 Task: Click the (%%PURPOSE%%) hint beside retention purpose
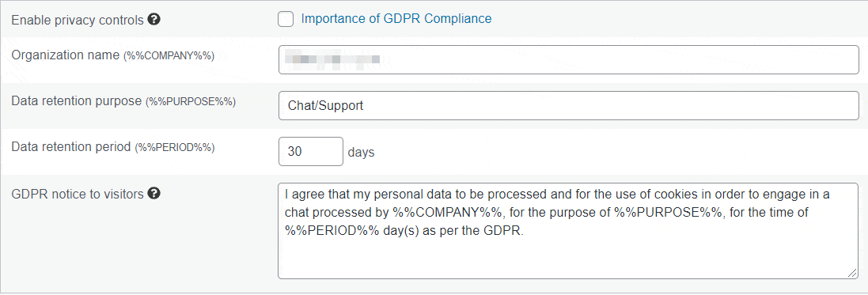[x=191, y=102]
